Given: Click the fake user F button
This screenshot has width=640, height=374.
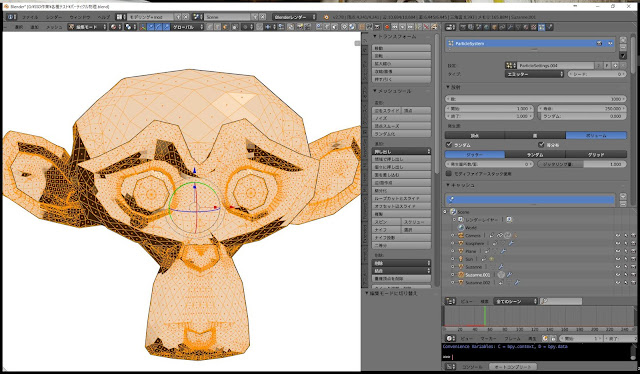Looking at the screenshot, I should pyautogui.click(x=607, y=66).
